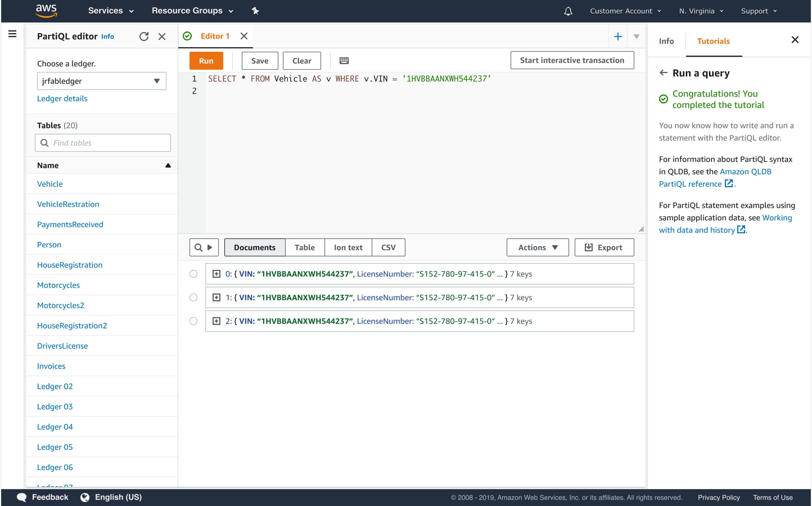Click the refresh icon in PartiQL editor header

point(144,36)
